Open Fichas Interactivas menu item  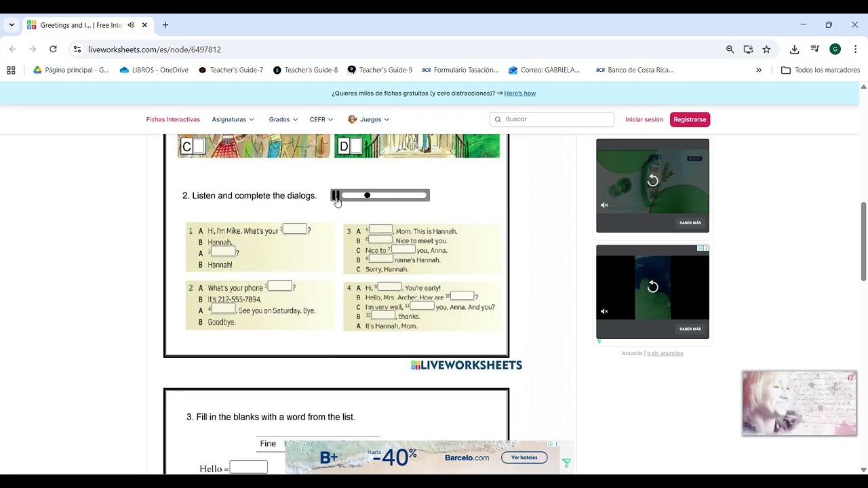(173, 119)
